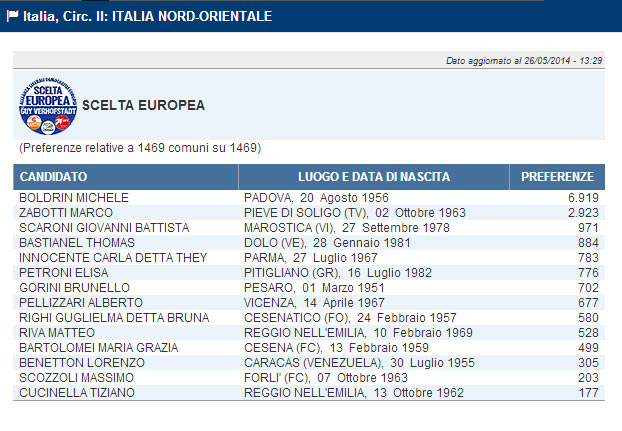Screen dimensions: 622x431
Task: Click the CANDIDATO column header
Action: coord(53,177)
